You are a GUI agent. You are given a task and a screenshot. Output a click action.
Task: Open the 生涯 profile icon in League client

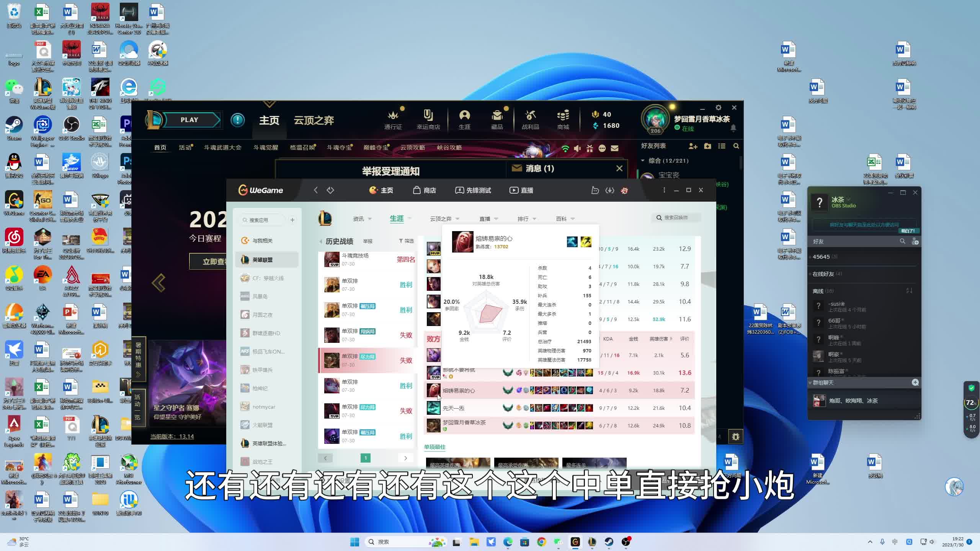464,119
